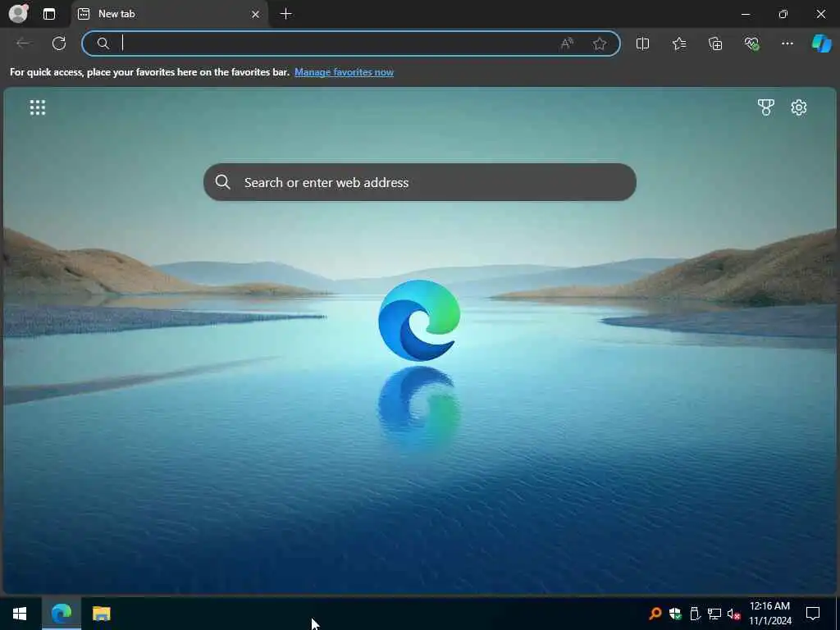Click the address bar search magnifier icon
This screenshot has width=840, height=630.
(103, 43)
